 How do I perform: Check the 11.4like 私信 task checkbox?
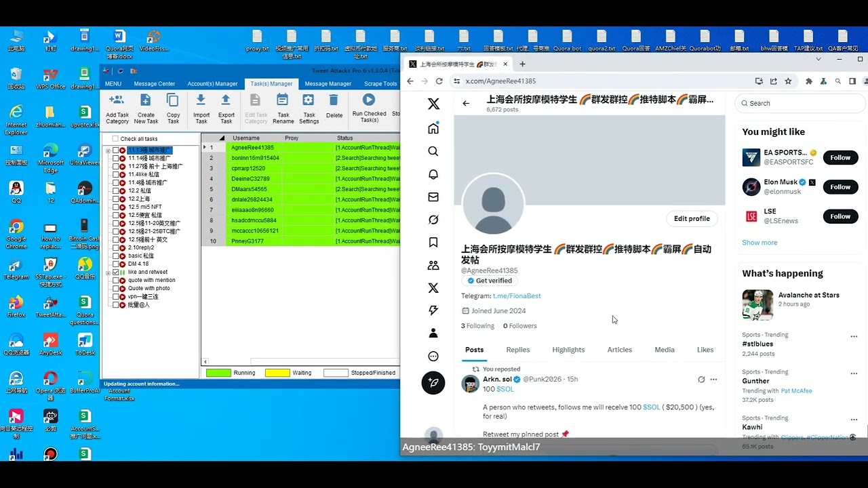[115, 174]
